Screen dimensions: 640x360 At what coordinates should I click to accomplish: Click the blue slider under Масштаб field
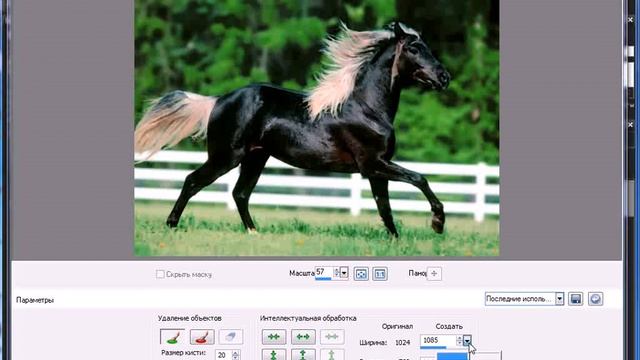[x=323, y=279]
